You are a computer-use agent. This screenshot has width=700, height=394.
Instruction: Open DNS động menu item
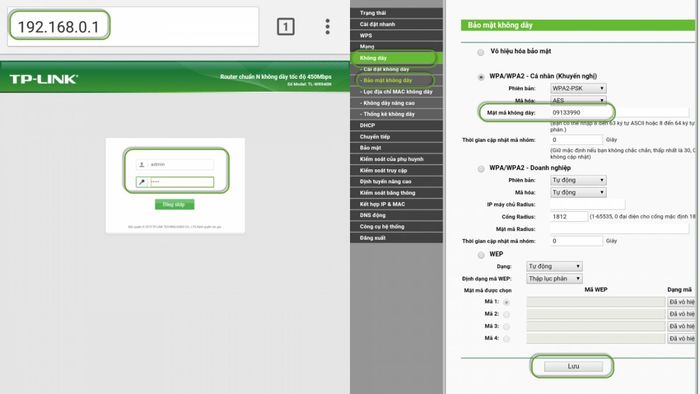[x=396, y=215]
